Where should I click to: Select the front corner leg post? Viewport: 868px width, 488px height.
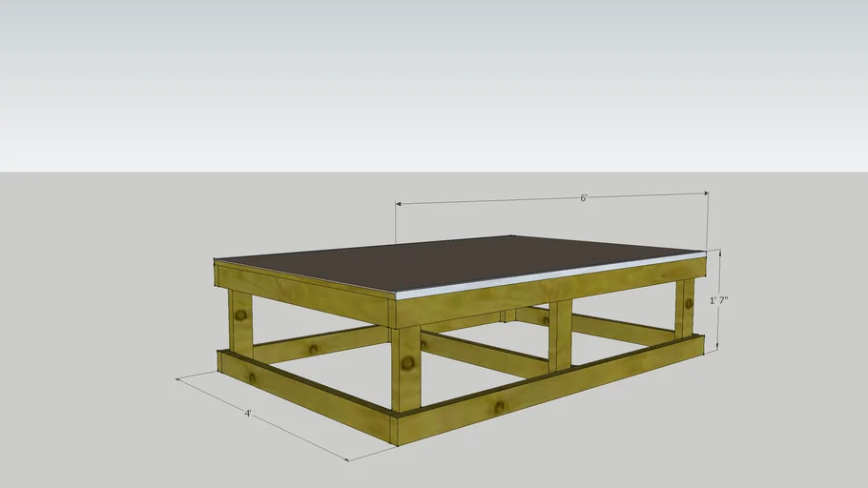click(x=405, y=369)
